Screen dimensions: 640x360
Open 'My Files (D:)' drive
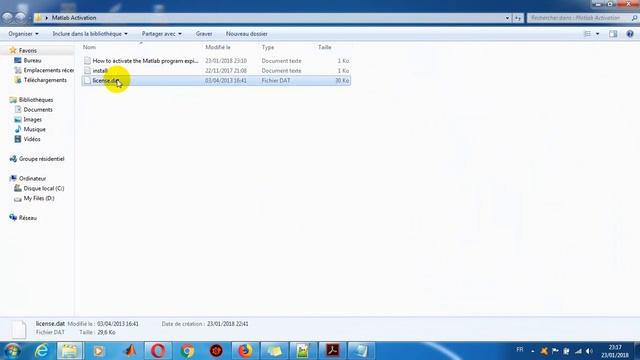(x=39, y=198)
